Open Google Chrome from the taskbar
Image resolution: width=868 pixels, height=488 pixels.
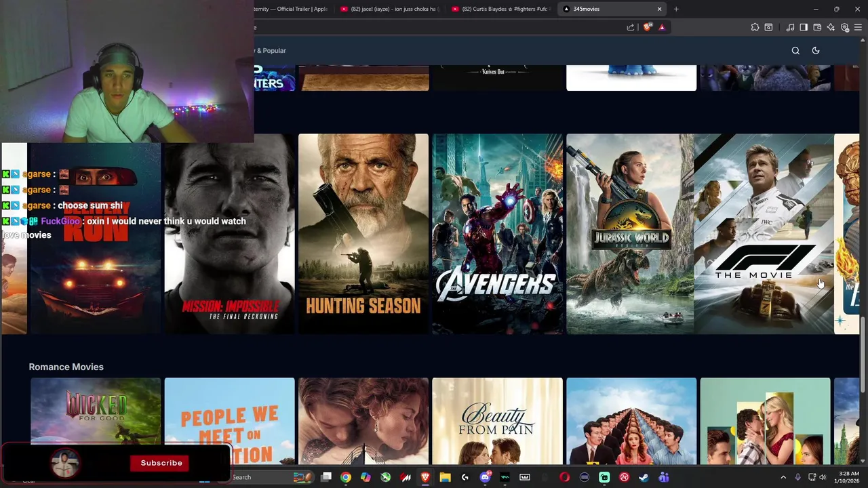[346, 477]
